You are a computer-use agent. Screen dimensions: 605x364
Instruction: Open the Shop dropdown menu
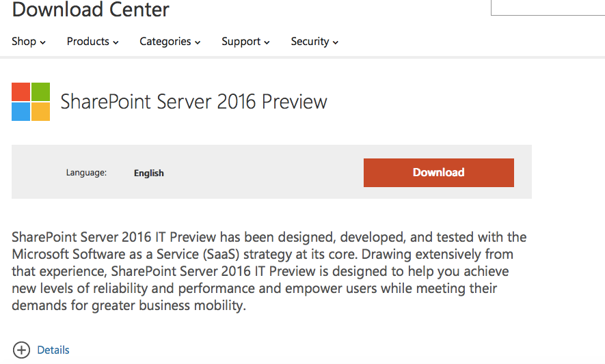pos(29,41)
